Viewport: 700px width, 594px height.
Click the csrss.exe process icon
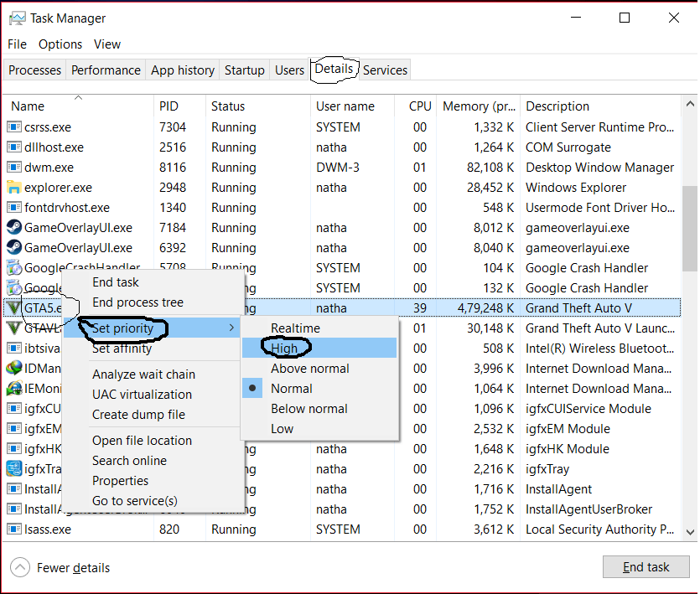point(14,127)
